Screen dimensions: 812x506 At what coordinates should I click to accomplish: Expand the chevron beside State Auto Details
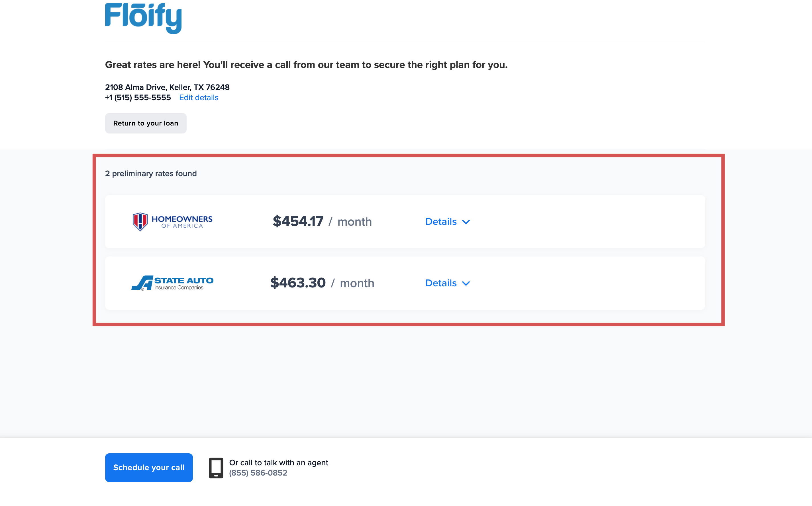pyautogui.click(x=466, y=283)
